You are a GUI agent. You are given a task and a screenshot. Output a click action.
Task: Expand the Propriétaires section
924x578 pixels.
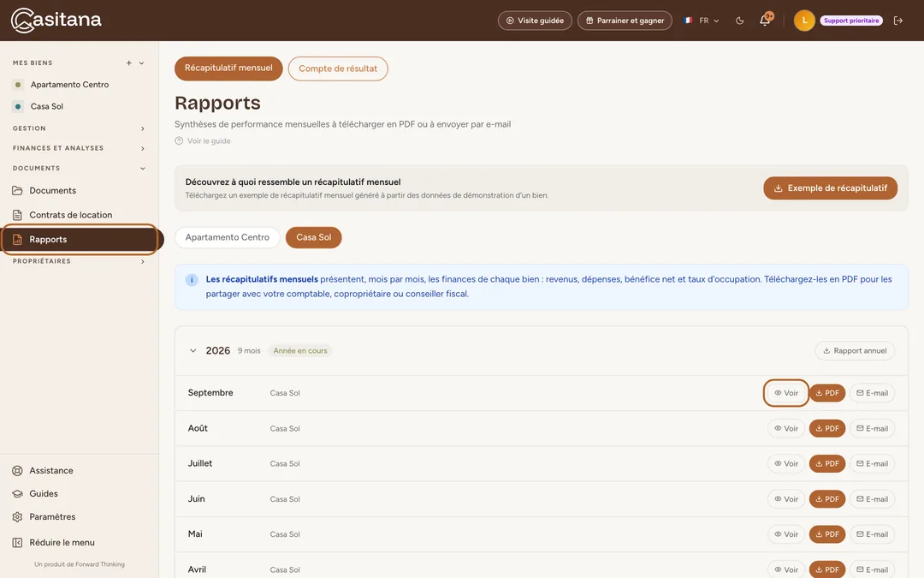[143, 261]
